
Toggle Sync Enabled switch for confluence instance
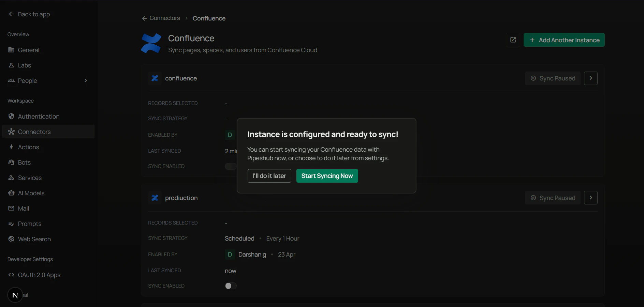pyautogui.click(x=231, y=166)
